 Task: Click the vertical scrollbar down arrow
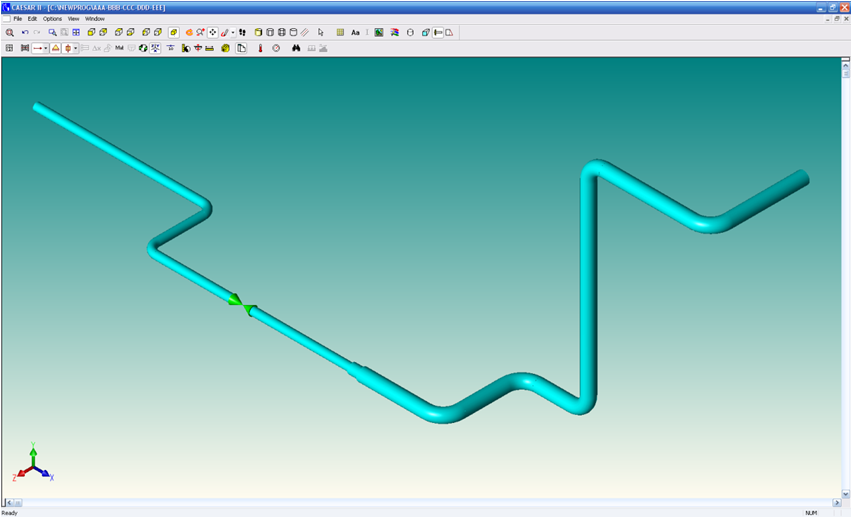coord(845,494)
